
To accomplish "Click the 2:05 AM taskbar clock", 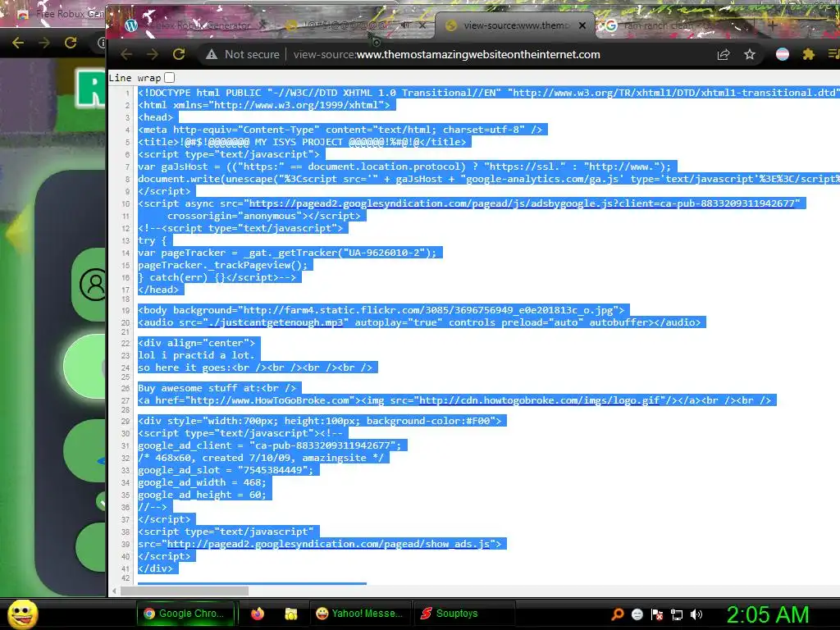I will click(768, 614).
